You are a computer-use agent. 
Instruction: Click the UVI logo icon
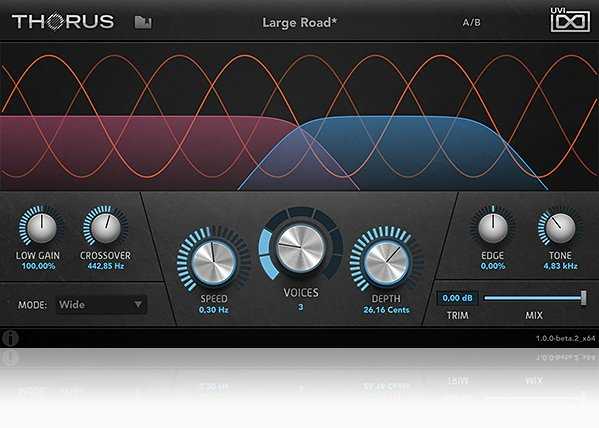click(570, 21)
